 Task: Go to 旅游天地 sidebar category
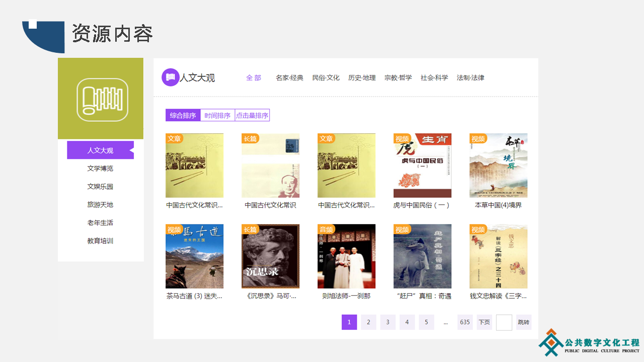[100, 205]
